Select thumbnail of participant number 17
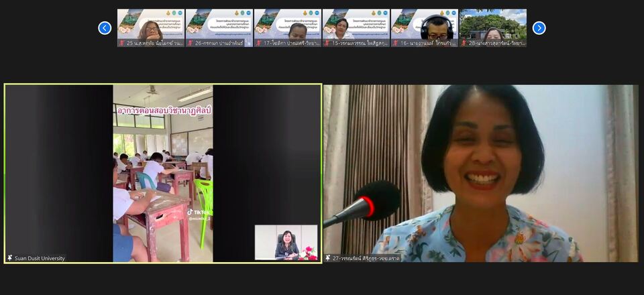644x295 pixels. coord(288,28)
